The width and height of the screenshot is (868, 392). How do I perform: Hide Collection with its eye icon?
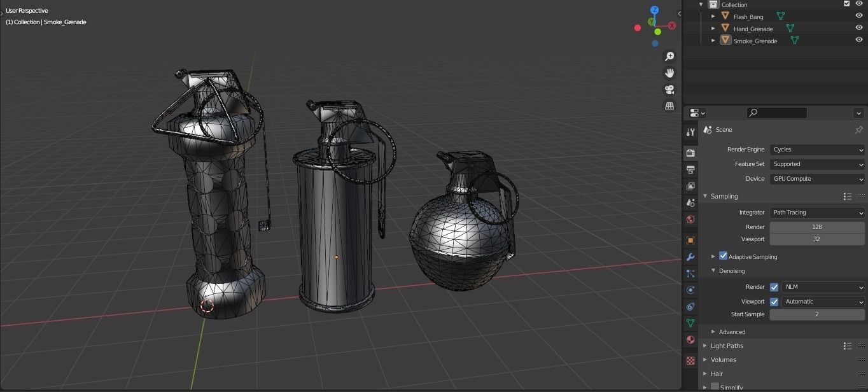click(859, 4)
